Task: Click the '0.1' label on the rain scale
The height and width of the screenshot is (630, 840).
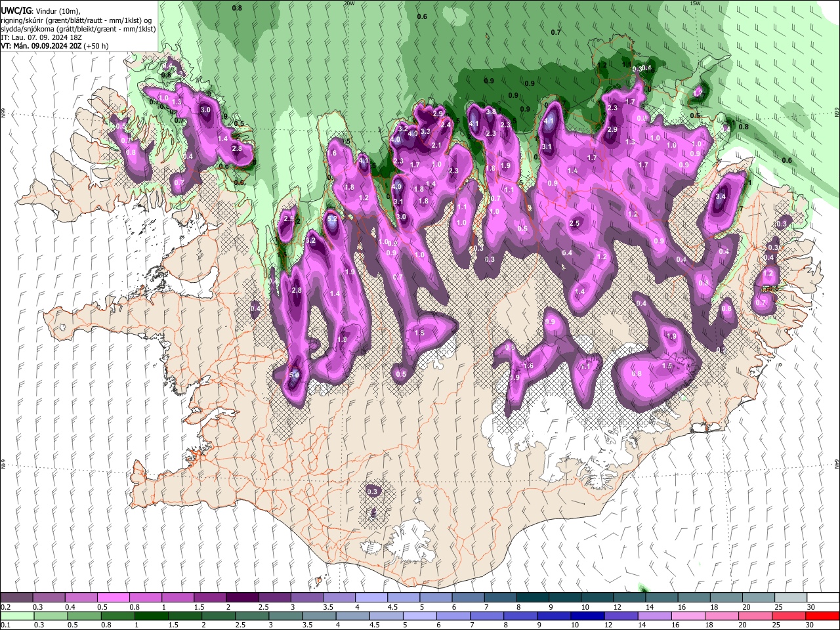Action: coord(5,625)
